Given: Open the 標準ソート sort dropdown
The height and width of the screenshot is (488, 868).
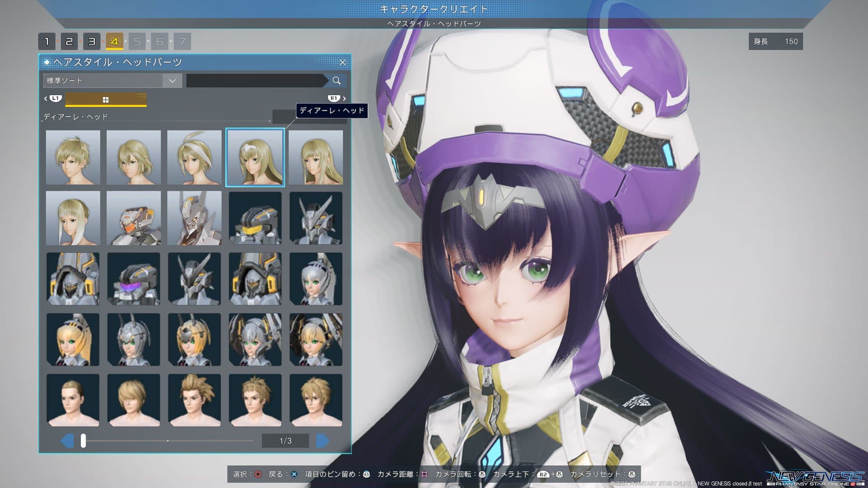Looking at the screenshot, I should click(x=113, y=80).
